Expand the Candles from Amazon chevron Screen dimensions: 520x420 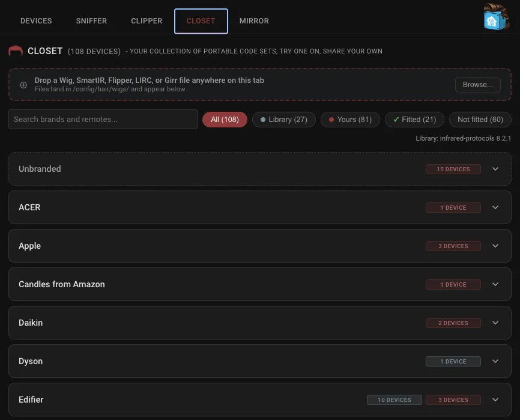(x=495, y=284)
